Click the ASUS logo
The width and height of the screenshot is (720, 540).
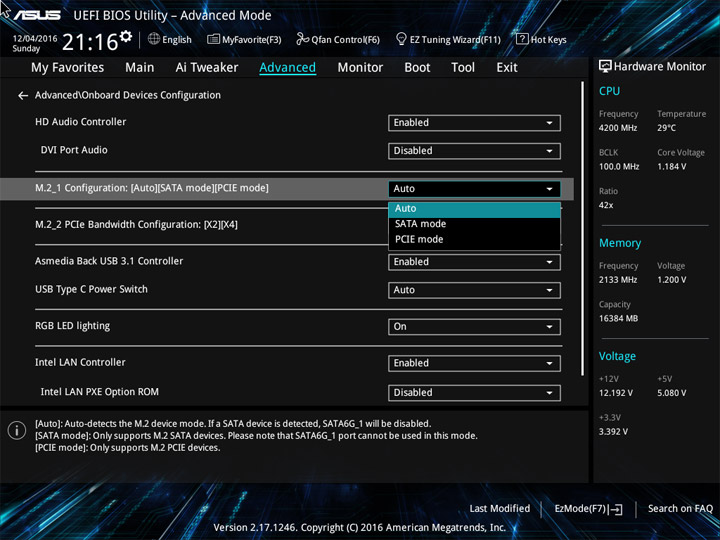coord(37,15)
